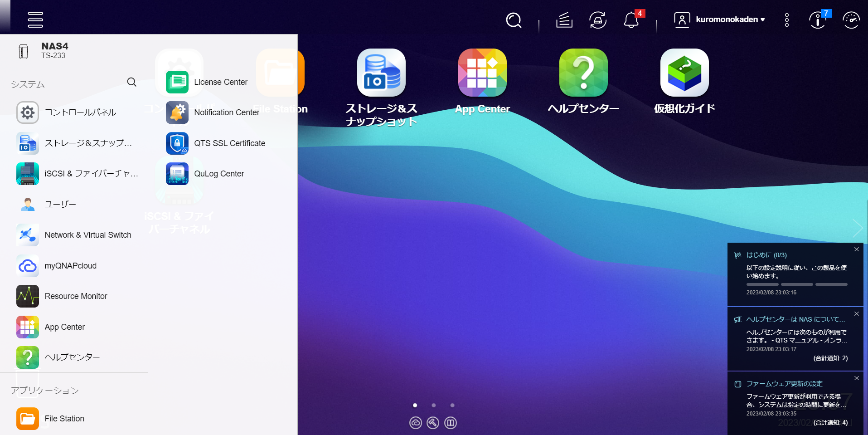This screenshot has width=868, height=435.
Task: Open ファームウェア更新の設定 notification title
Action: click(784, 384)
